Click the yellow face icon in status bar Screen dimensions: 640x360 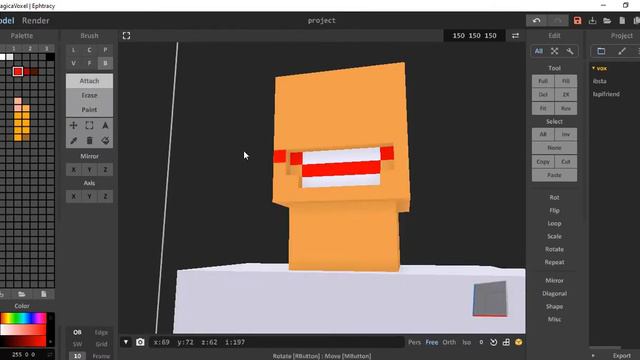click(x=518, y=342)
